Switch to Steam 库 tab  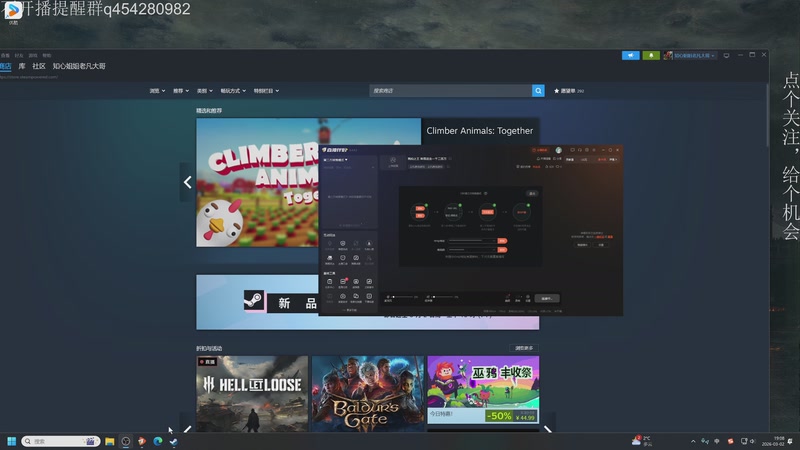[22, 66]
